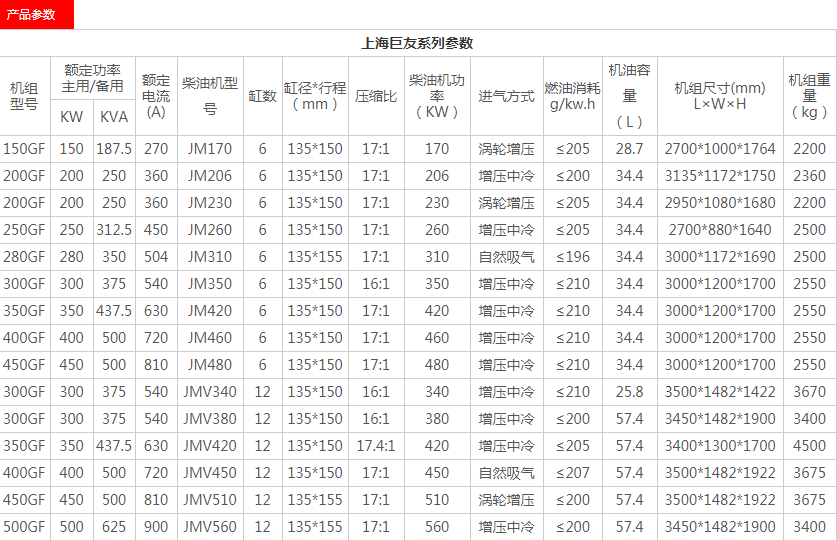Select the 额定电流 (A) header
This screenshot has height=540, width=837.
156,96
